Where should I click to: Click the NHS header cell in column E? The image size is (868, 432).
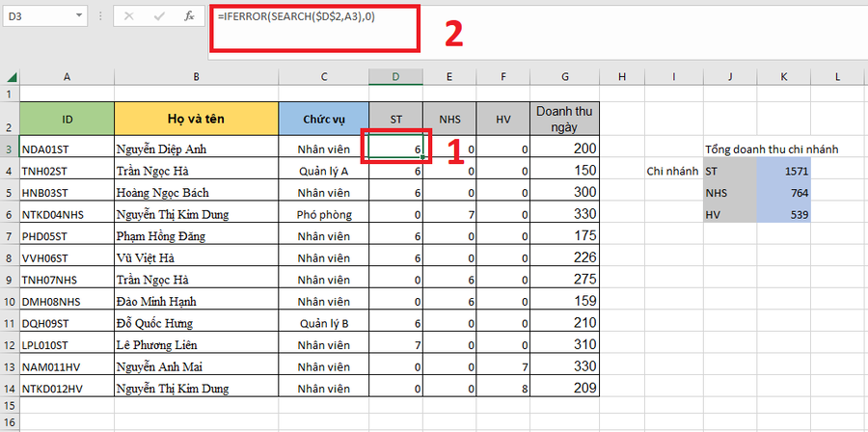(449, 119)
